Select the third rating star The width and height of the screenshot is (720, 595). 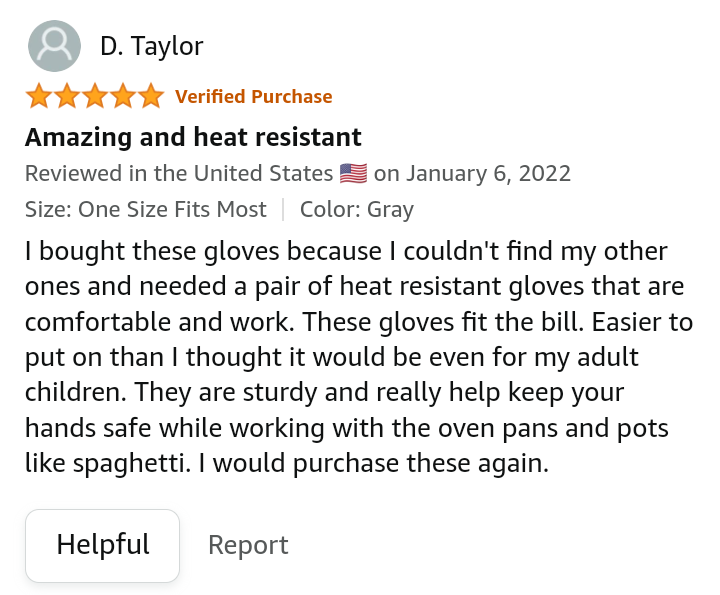pyautogui.click(x=95, y=96)
